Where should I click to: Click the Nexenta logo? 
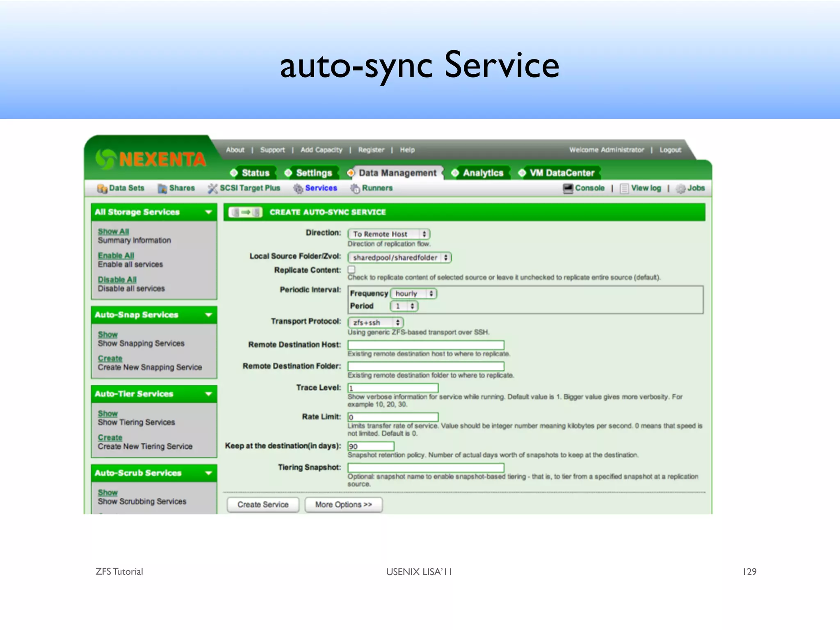(x=151, y=159)
